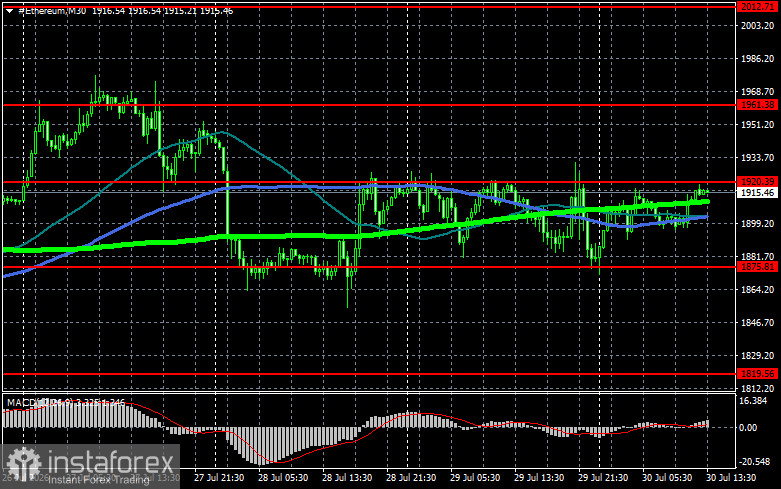
Task: Select the 28 Jul 13:30 time marker
Action: pos(347,478)
